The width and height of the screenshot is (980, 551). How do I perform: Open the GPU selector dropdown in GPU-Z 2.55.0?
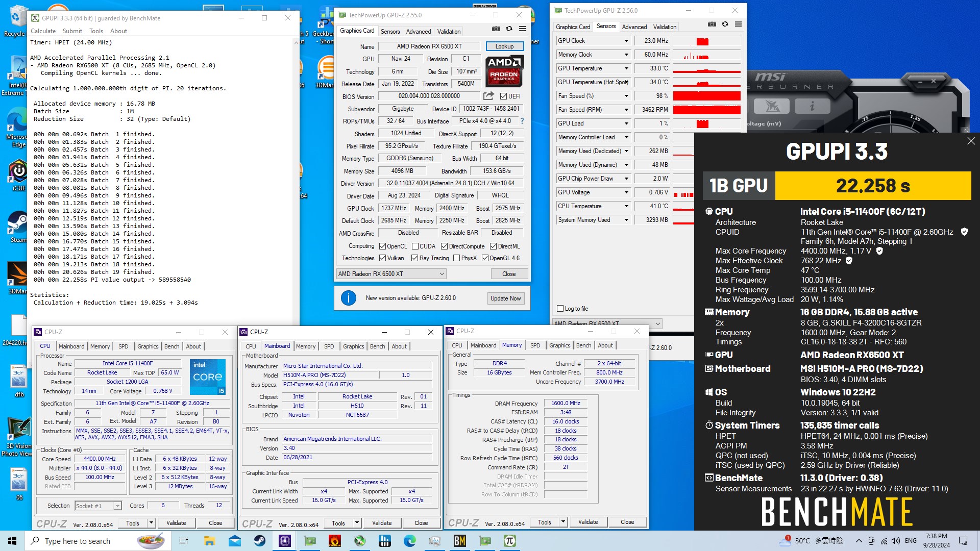[x=391, y=274]
